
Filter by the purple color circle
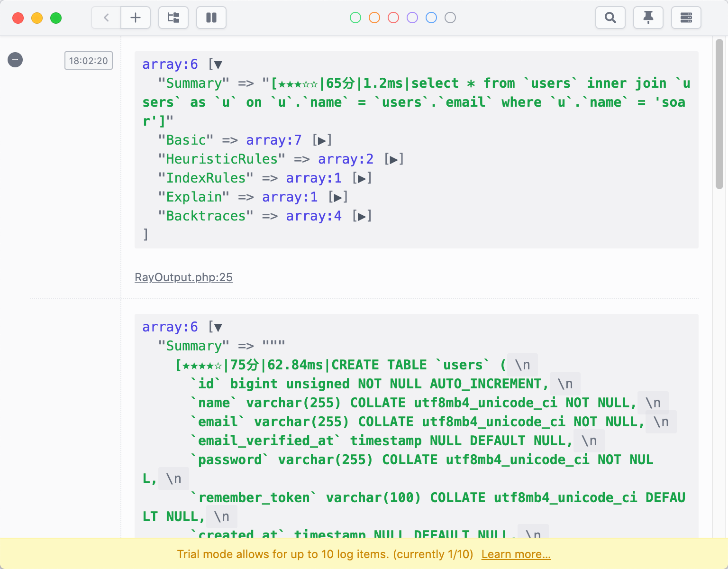[x=412, y=18]
